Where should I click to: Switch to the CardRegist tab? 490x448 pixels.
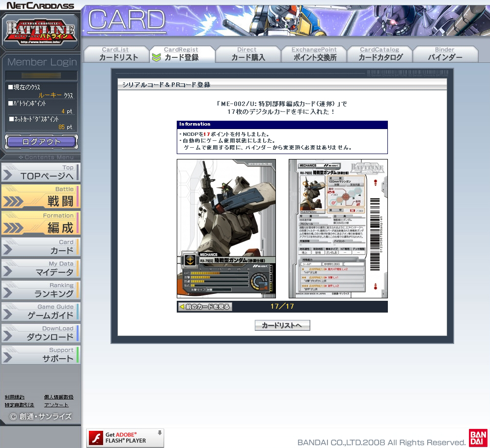click(182, 54)
